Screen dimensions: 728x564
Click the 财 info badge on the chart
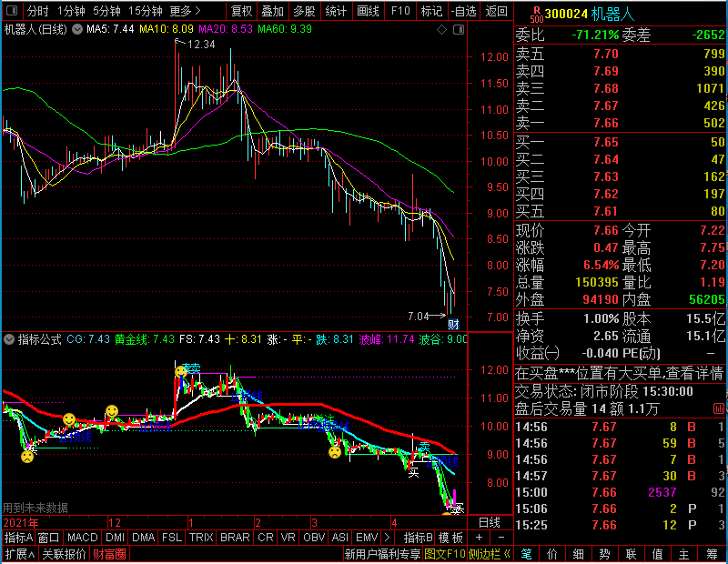453,324
